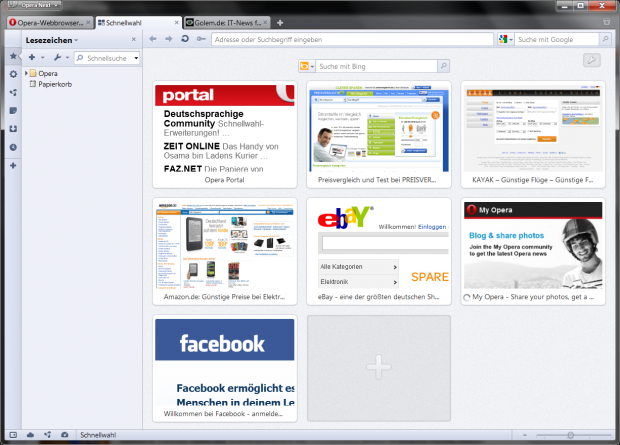
Task: Expand the Opera bookmark folder
Action: (26, 73)
